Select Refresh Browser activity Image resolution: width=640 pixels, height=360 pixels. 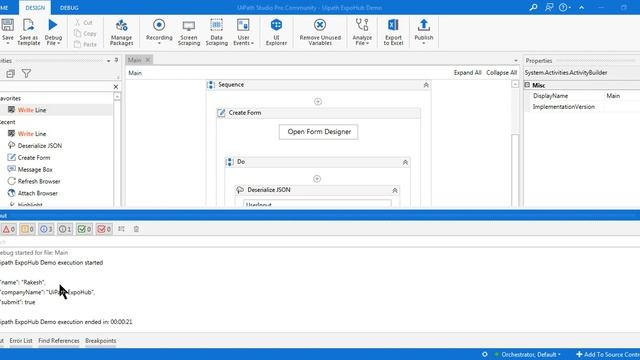[39, 181]
